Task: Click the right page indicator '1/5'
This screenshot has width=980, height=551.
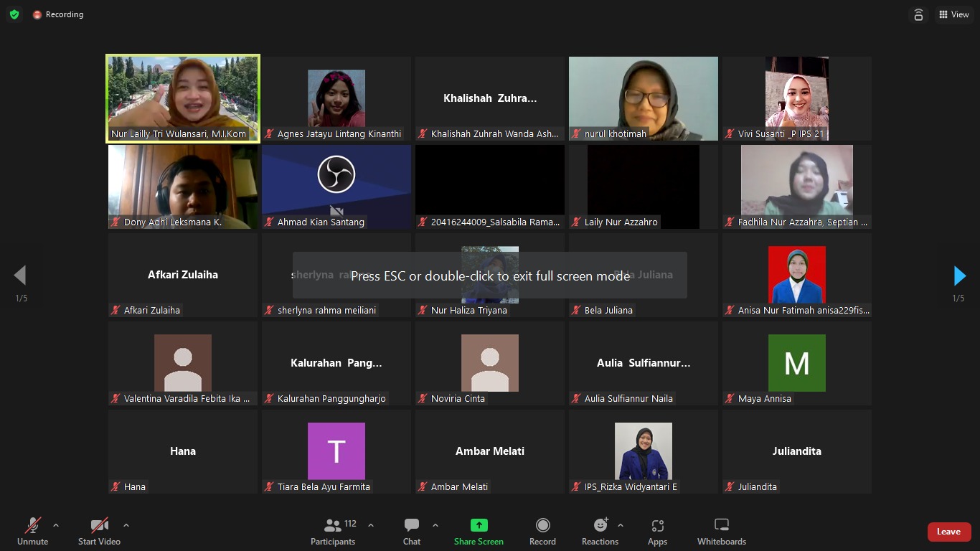Action: (x=958, y=298)
